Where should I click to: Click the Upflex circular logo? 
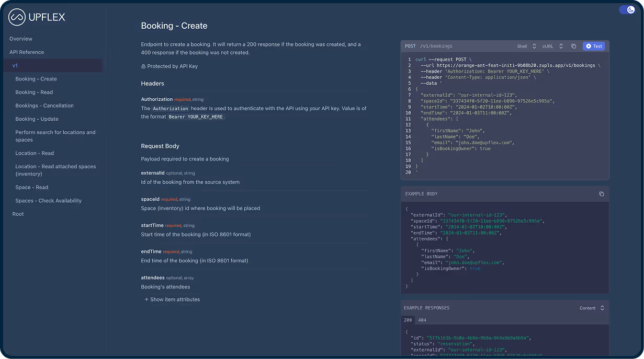pyautogui.click(x=16, y=17)
